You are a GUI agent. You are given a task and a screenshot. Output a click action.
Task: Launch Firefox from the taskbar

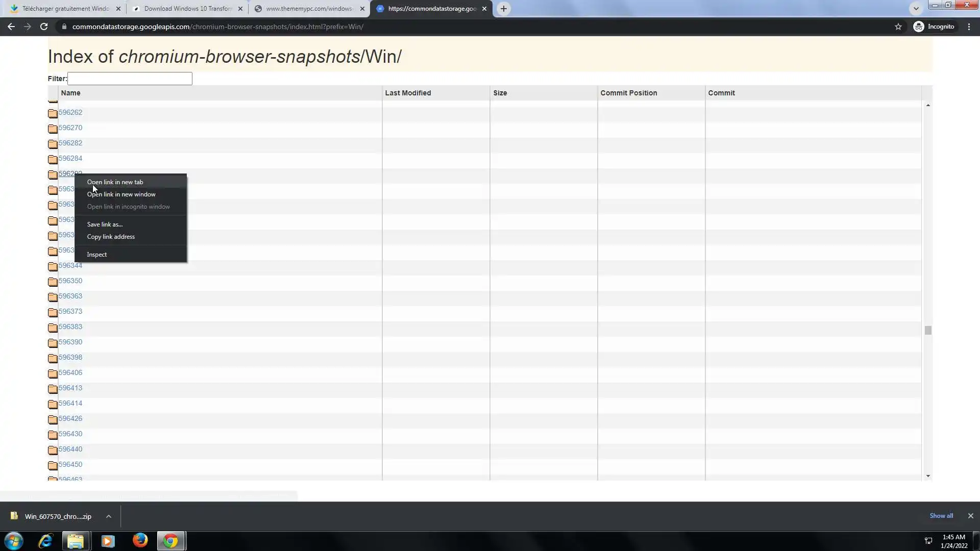pos(140,541)
